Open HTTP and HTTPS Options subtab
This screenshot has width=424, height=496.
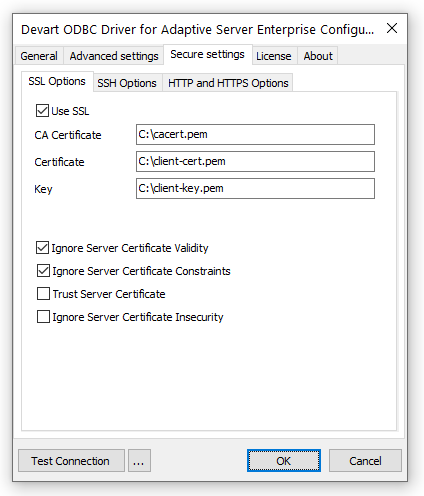click(x=228, y=83)
